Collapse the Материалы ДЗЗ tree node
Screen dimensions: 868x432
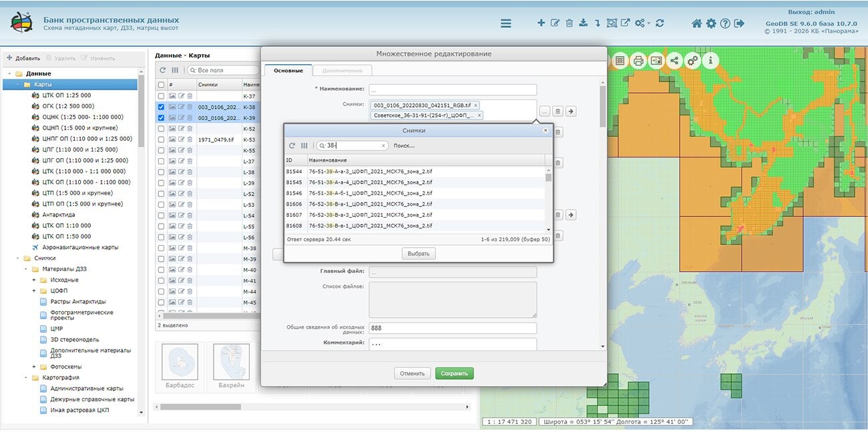coord(25,269)
